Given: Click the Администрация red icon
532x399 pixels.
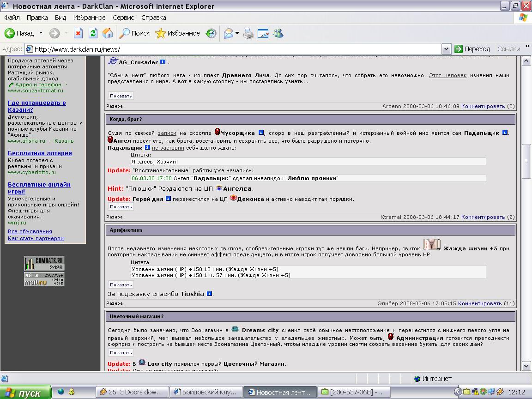Looking at the screenshot, I should click(x=391, y=337).
